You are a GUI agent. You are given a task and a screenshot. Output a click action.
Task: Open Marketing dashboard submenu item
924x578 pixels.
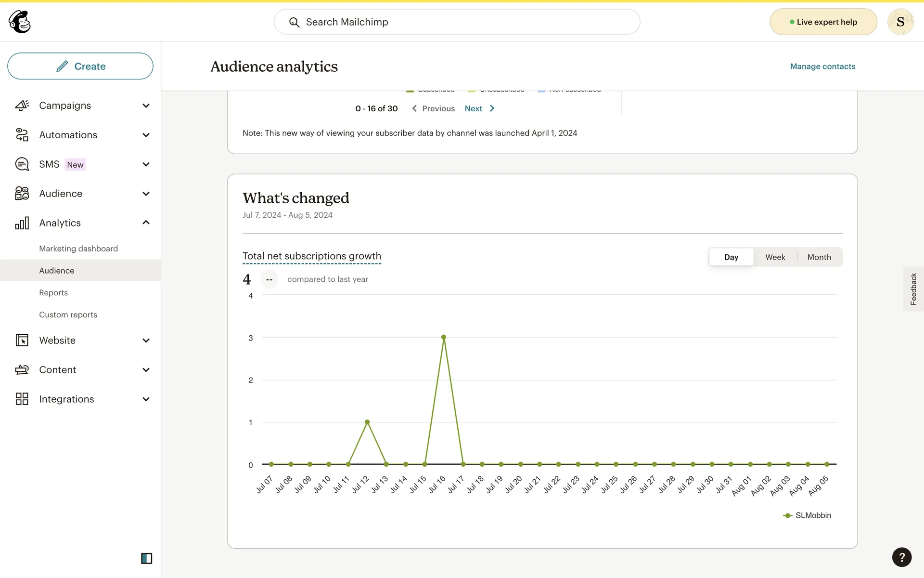(78, 249)
